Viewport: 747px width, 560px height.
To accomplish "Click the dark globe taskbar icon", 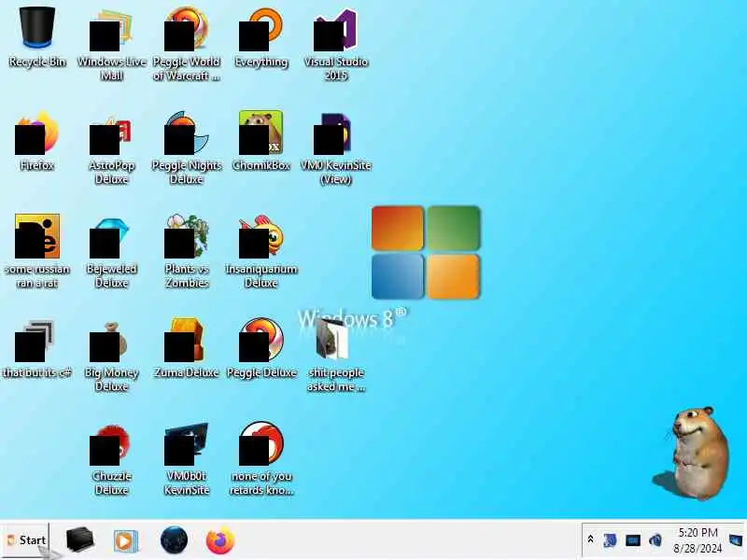I will 174,540.
